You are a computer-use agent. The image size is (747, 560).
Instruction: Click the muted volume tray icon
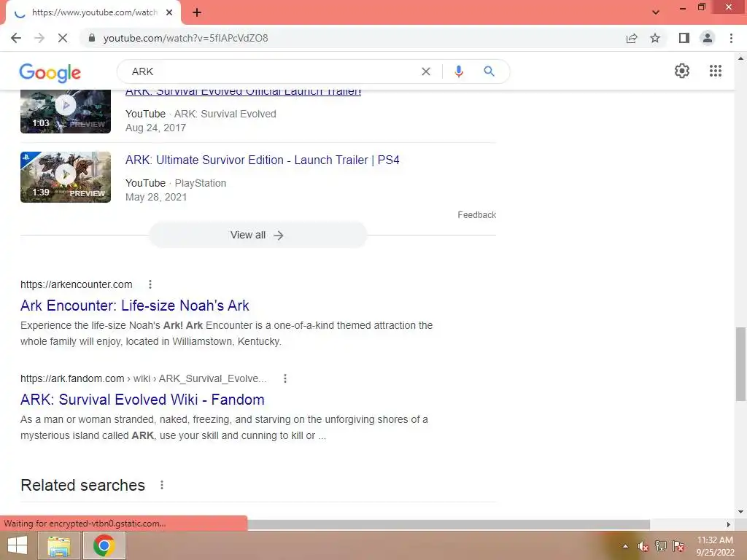643,546
